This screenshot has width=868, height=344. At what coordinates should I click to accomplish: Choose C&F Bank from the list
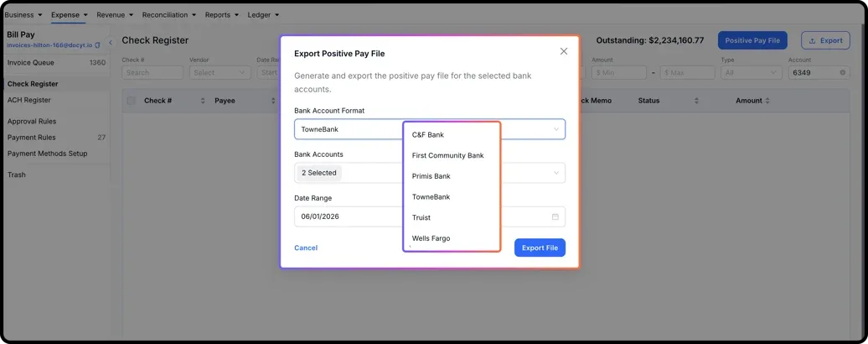tap(452, 134)
